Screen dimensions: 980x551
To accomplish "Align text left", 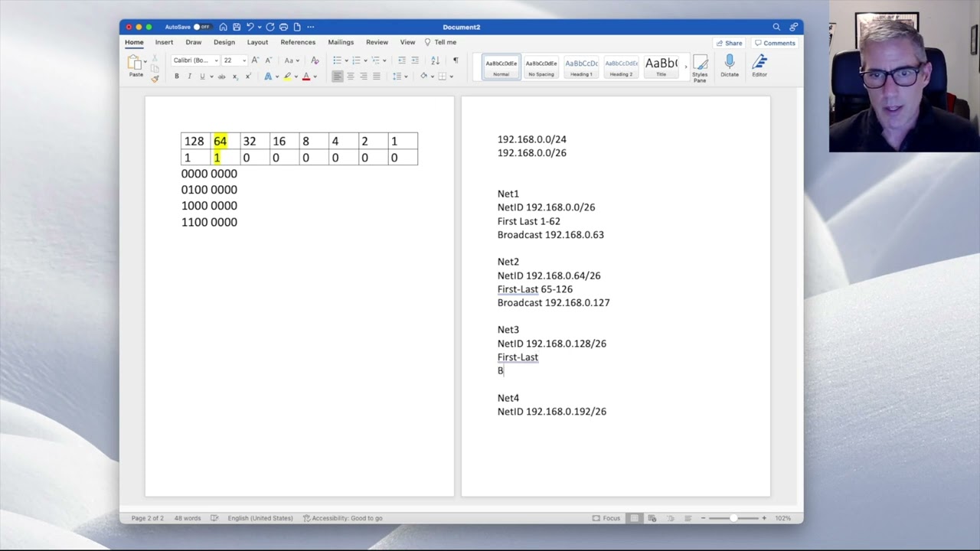I will (337, 77).
